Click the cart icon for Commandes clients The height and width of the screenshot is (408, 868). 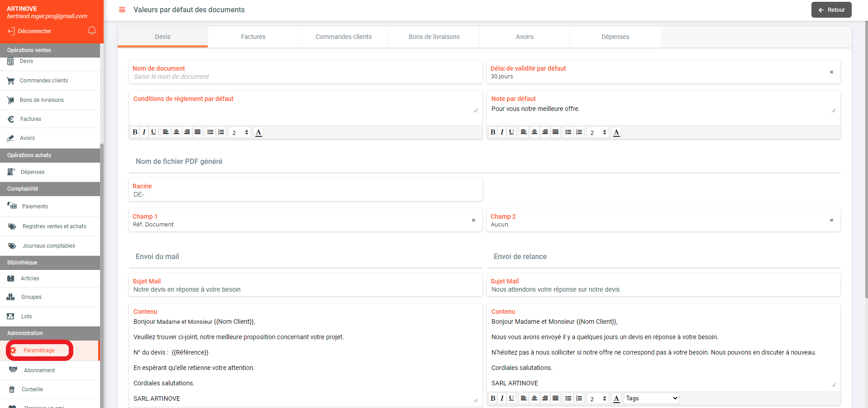click(x=10, y=81)
